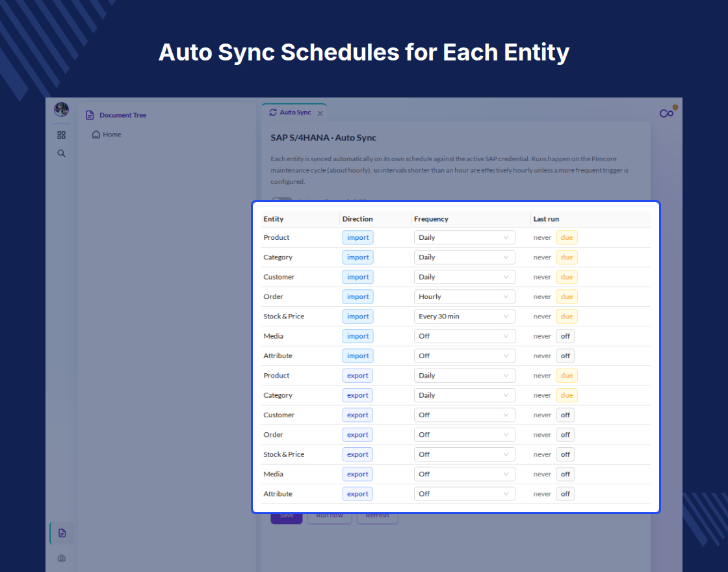The image size is (728, 572).
Task: Open Frequency dropdown for Customer import row
Action: pos(464,277)
